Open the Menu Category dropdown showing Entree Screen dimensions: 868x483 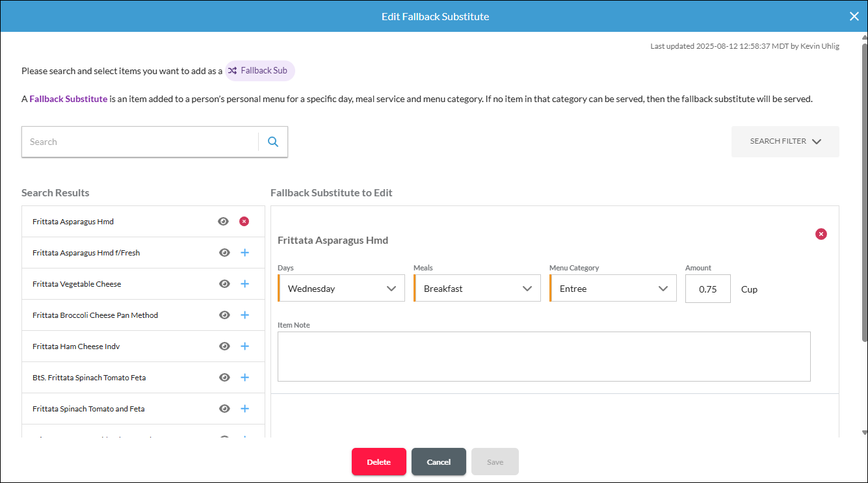point(613,289)
